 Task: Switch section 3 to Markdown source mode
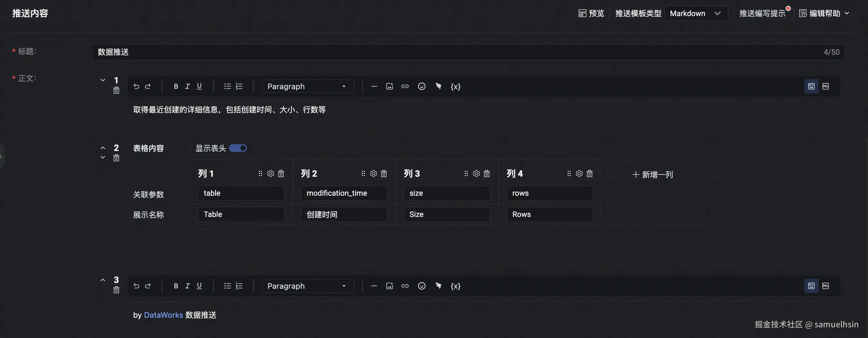[x=826, y=286]
